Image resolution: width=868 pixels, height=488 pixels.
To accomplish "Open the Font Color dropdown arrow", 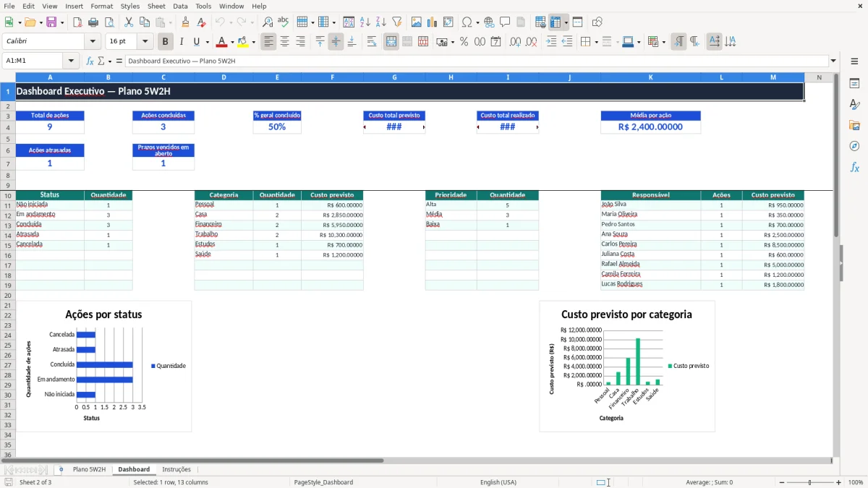I will (x=232, y=42).
